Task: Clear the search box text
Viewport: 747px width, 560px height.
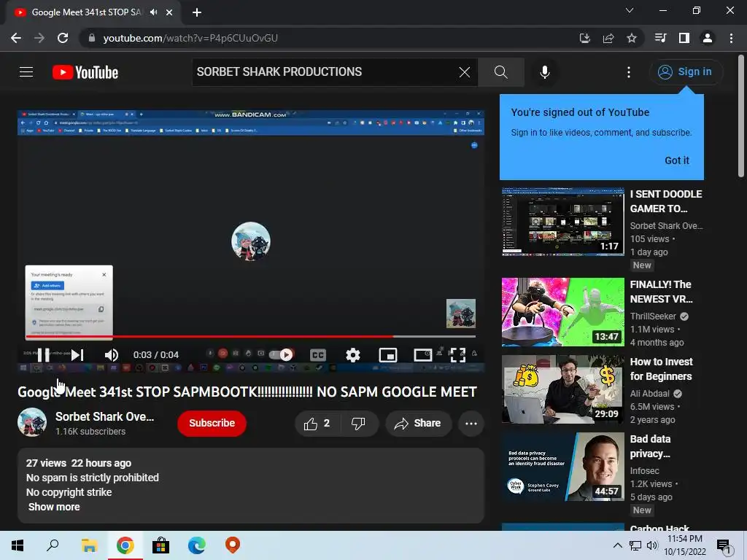Action: (x=465, y=72)
